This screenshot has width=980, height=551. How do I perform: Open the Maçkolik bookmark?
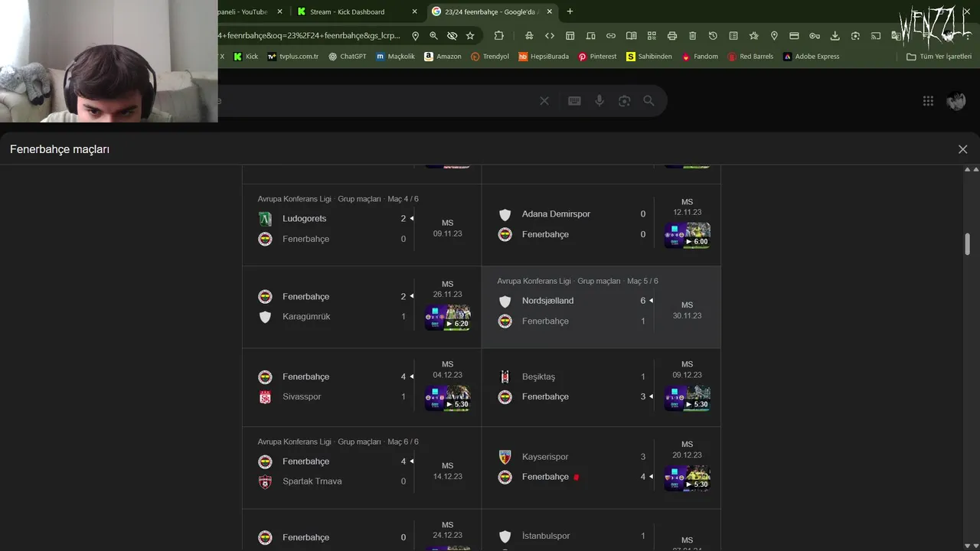395,57
